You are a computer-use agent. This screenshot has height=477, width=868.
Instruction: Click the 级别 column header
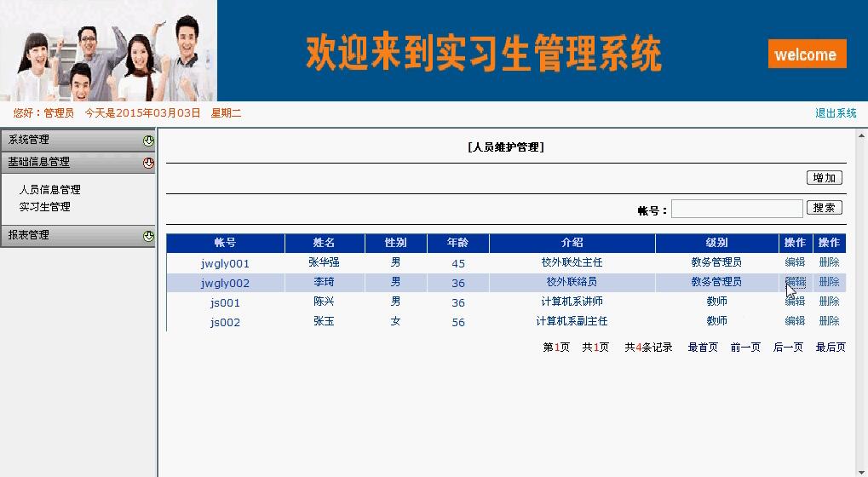[717, 243]
